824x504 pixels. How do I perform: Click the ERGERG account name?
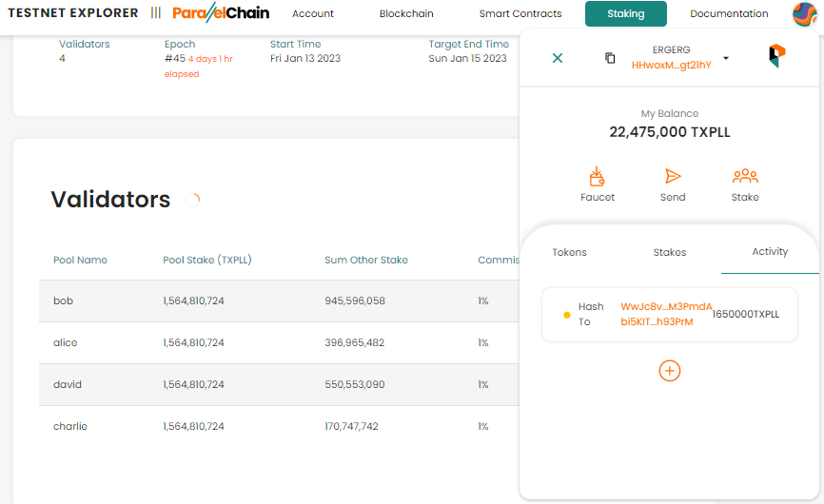[x=671, y=49]
